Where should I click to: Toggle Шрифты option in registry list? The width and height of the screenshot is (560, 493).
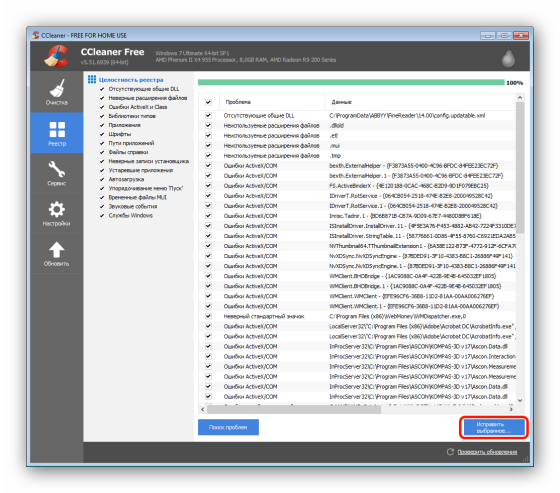[102, 134]
